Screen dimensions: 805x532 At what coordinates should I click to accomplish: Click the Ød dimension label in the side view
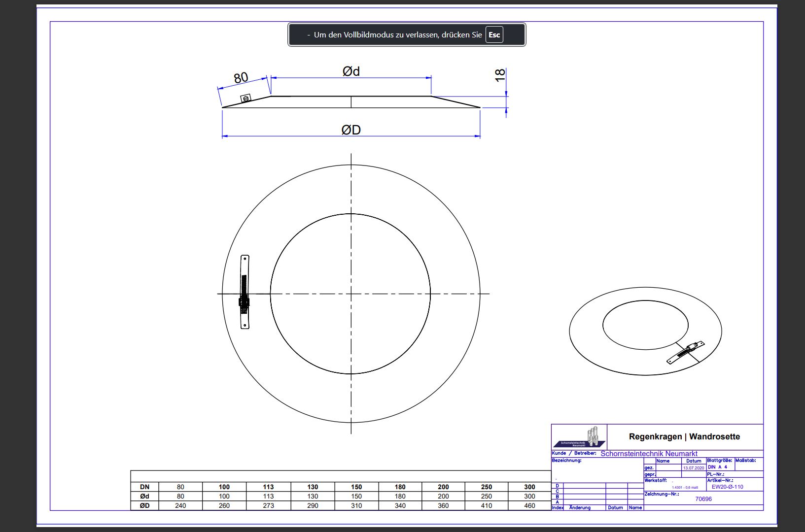pos(351,71)
